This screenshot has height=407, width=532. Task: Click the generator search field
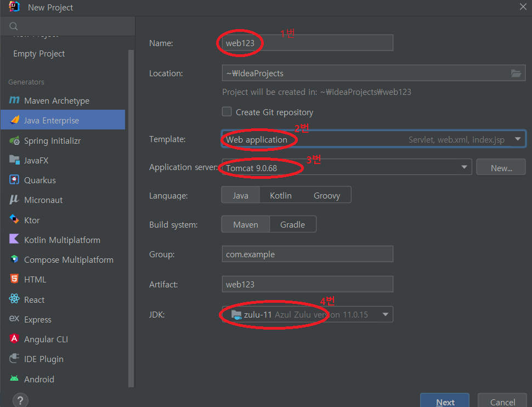[x=68, y=26]
